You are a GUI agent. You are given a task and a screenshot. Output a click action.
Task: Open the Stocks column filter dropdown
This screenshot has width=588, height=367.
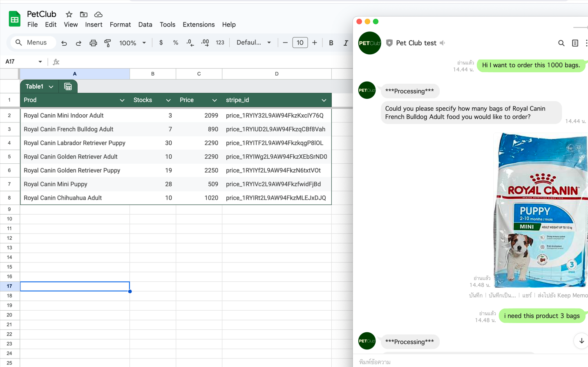[168, 100]
